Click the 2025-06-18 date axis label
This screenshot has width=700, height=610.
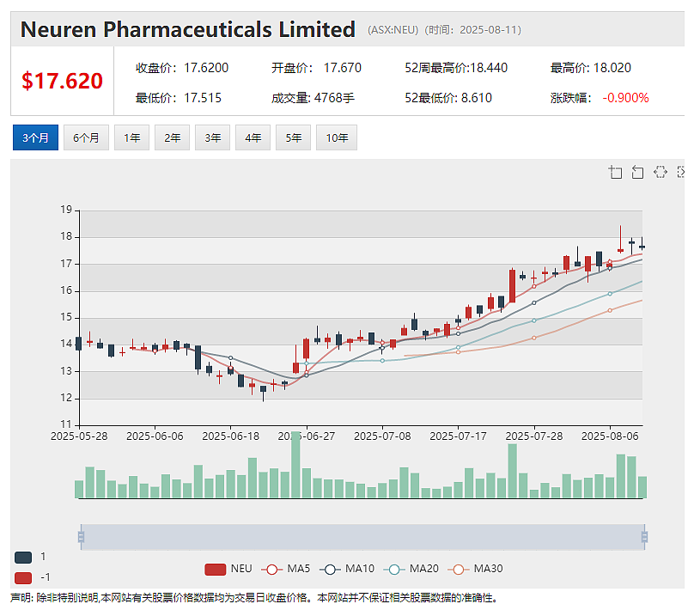[230, 436]
